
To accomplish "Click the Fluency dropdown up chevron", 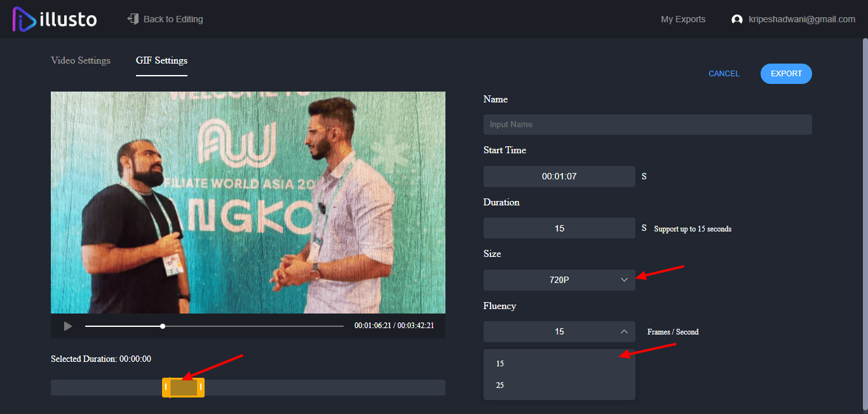I will point(624,331).
